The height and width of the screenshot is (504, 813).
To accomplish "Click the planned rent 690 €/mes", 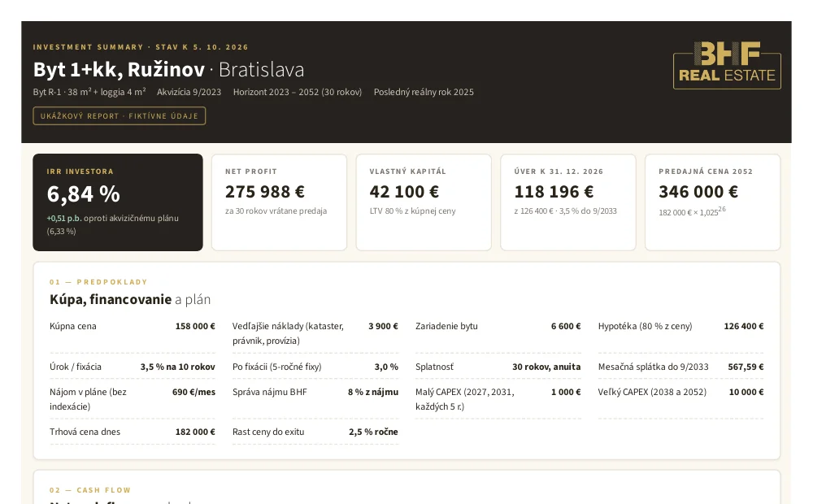I will [x=193, y=392].
